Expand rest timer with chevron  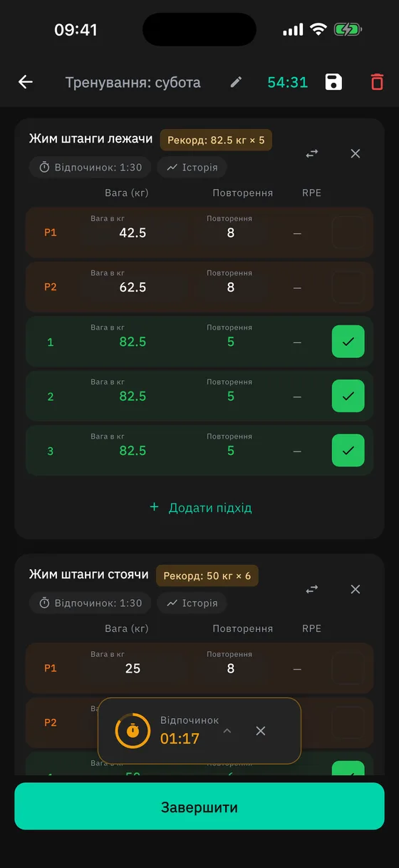[x=227, y=730]
